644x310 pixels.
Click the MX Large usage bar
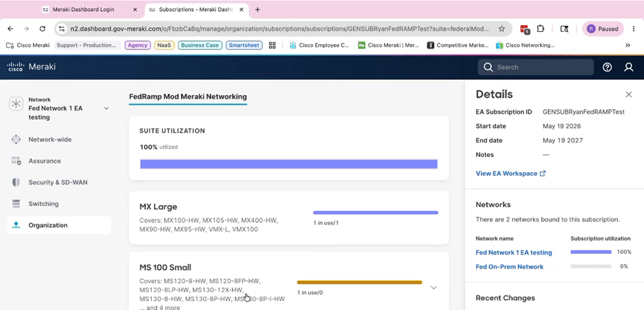375,212
